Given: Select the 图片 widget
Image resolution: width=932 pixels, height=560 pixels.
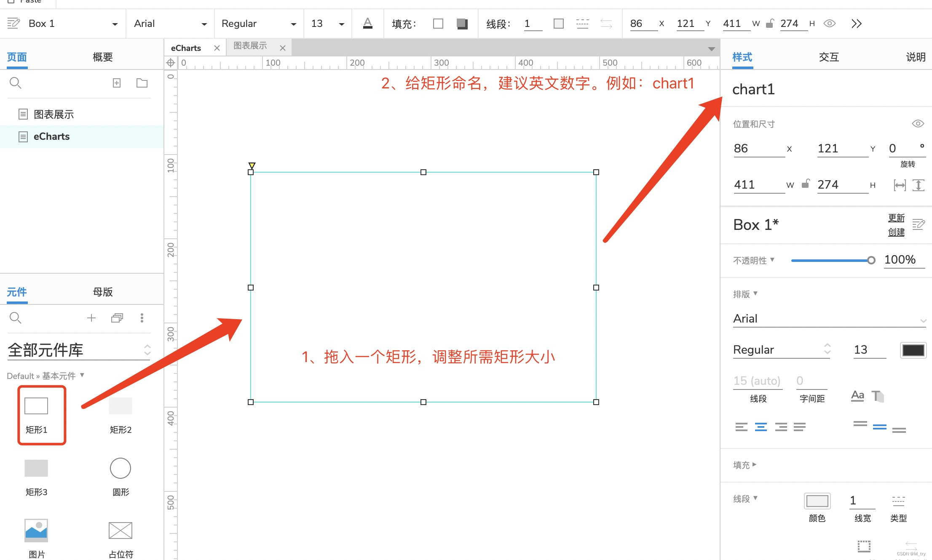Looking at the screenshot, I should pyautogui.click(x=36, y=539).
